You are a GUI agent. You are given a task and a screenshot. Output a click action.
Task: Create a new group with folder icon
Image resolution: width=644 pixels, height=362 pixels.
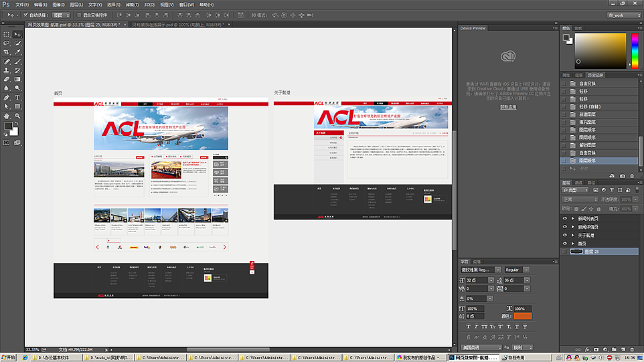(x=614, y=349)
